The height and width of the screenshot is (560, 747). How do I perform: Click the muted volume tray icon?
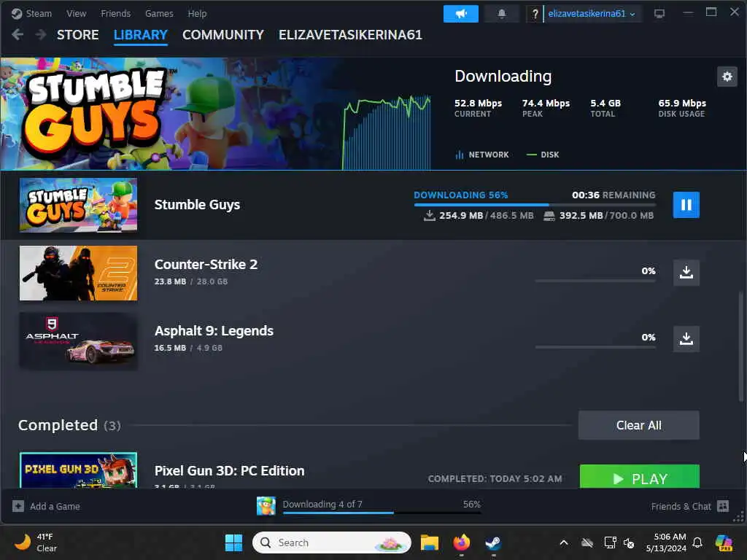pyautogui.click(x=629, y=542)
